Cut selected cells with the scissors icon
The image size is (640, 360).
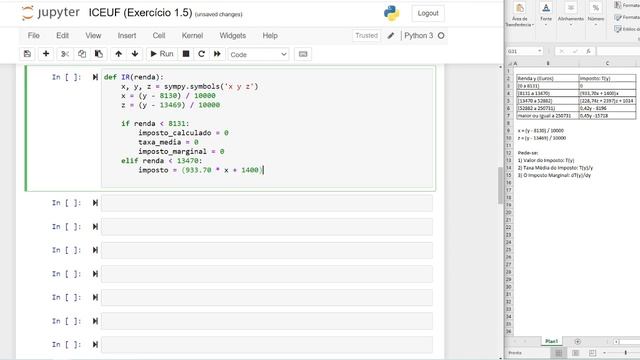64,54
